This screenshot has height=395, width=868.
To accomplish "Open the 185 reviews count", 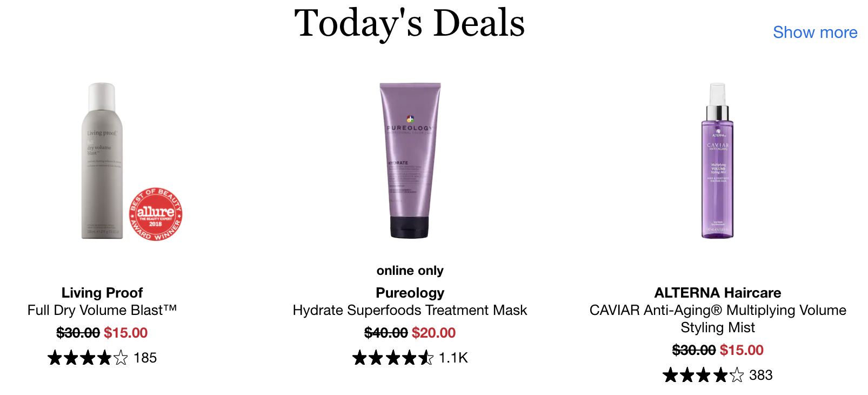I will [x=145, y=358].
